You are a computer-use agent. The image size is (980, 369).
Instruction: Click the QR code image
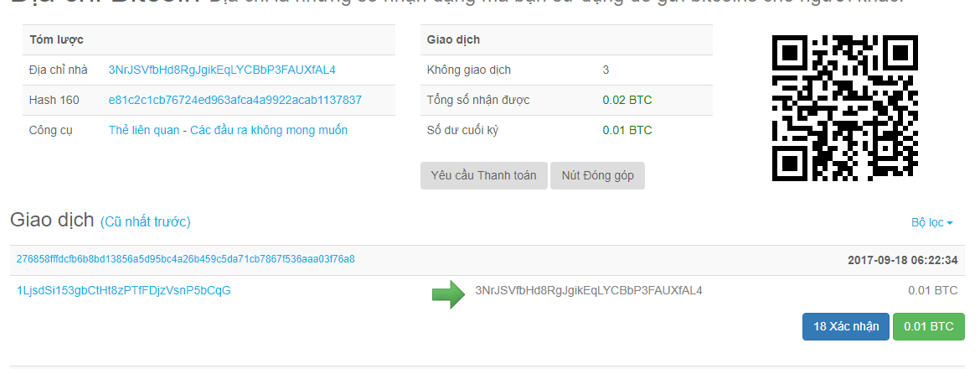click(x=845, y=108)
